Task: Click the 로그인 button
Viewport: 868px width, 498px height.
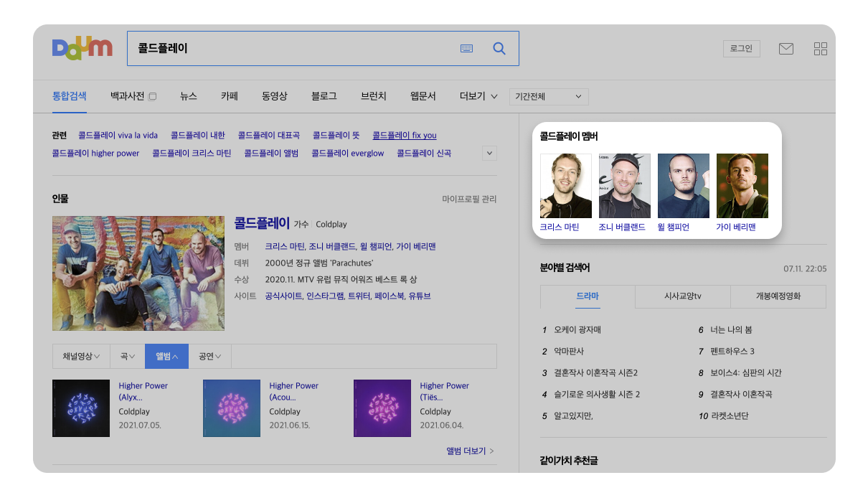Action: coord(741,49)
